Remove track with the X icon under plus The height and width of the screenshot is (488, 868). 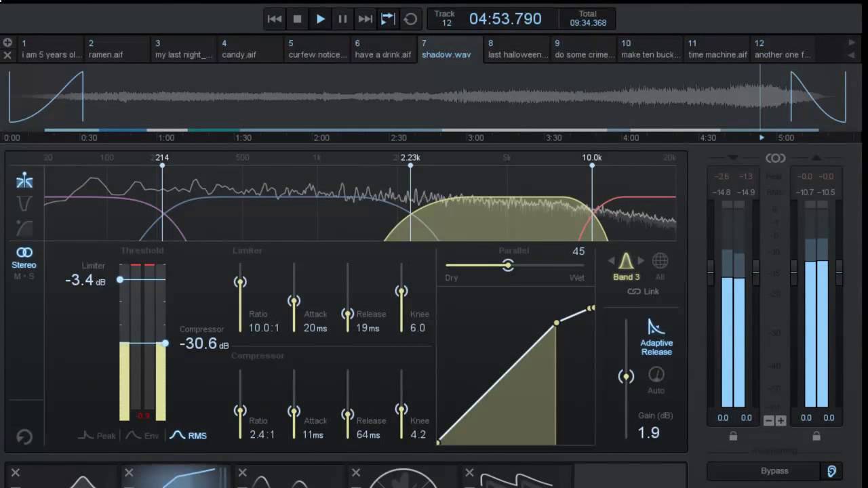pyautogui.click(x=7, y=55)
